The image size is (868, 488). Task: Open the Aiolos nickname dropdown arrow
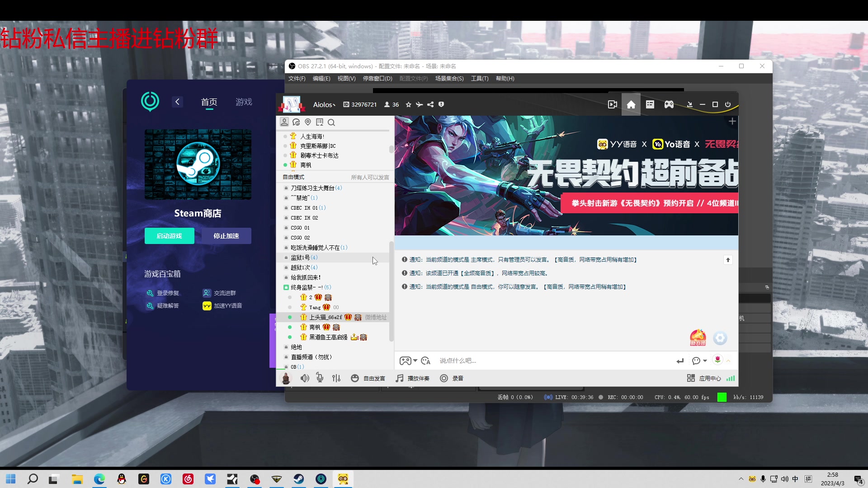coord(334,104)
